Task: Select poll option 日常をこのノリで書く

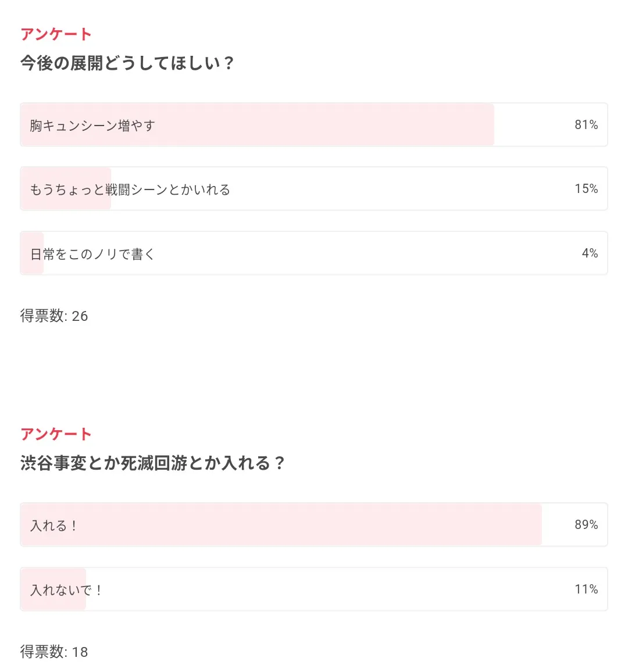Action: point(314,253)
